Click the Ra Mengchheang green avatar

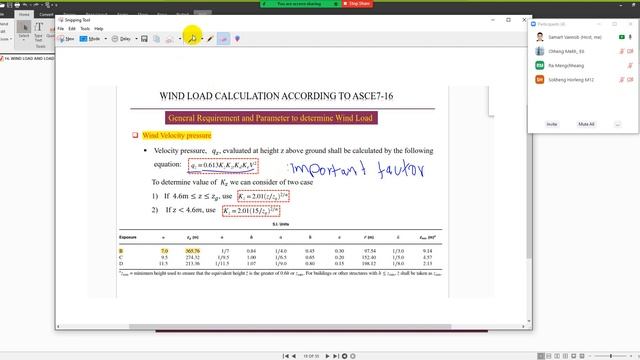click(x=540, y=65)
